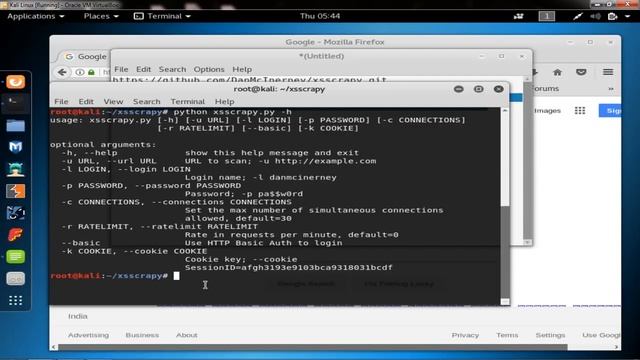Open the terminal window's View menu
The width and height of the screenshot is (640, 360).
(113, 101)
